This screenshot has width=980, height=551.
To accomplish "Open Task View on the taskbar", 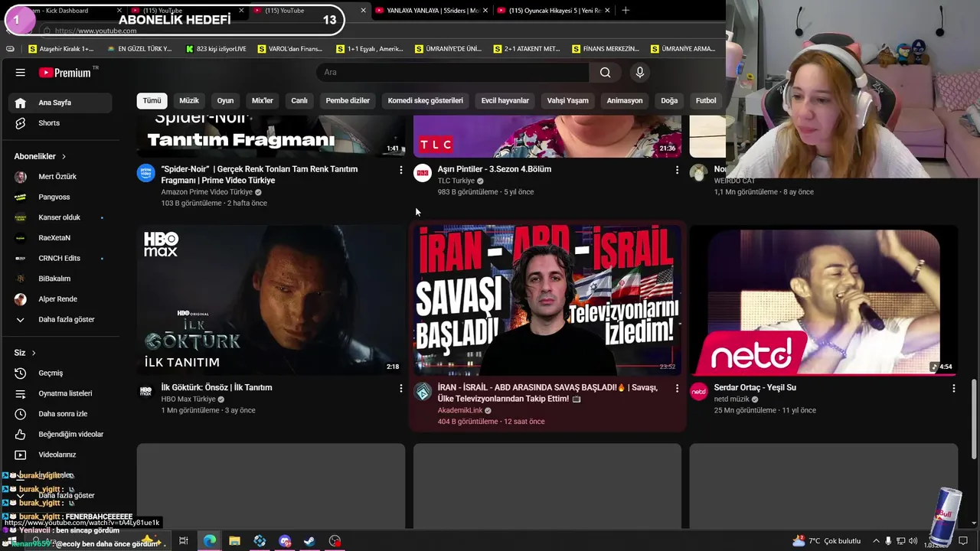I will pyautogui.click(x=184, y=541).
